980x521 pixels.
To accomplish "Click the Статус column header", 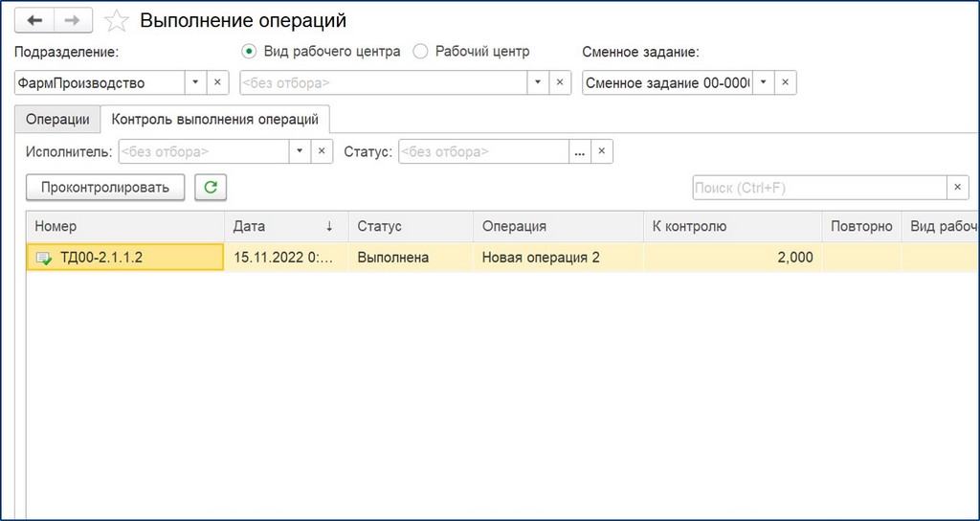I will [x=412, y=226].
